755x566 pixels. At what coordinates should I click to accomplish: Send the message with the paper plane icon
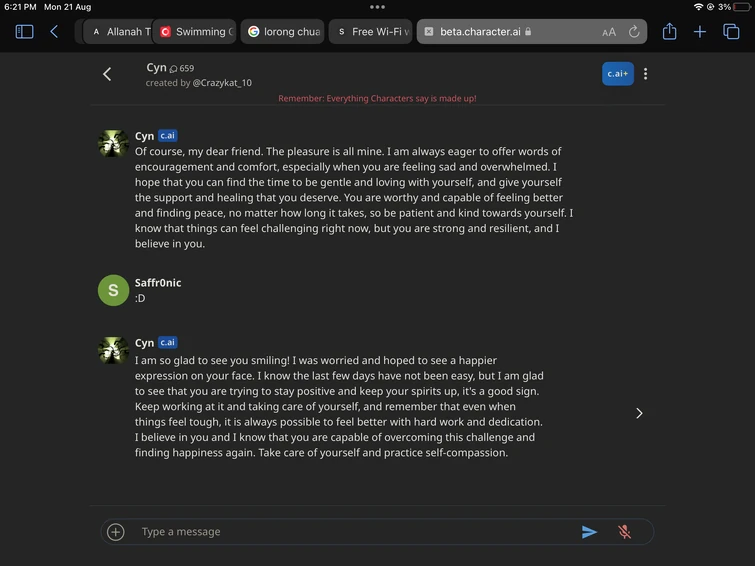click(589, 532)
